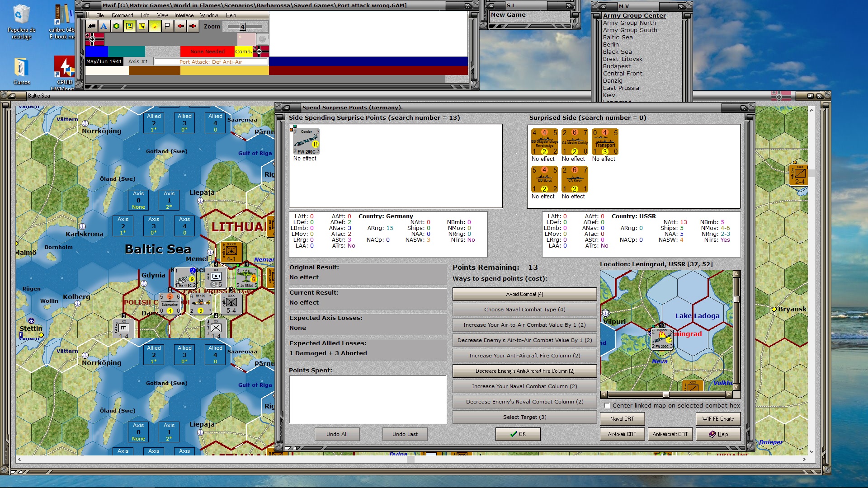Click the blue letter A toolbar icon
The width and height of the screenshot is (868, 488).
[x=104, y=26]
